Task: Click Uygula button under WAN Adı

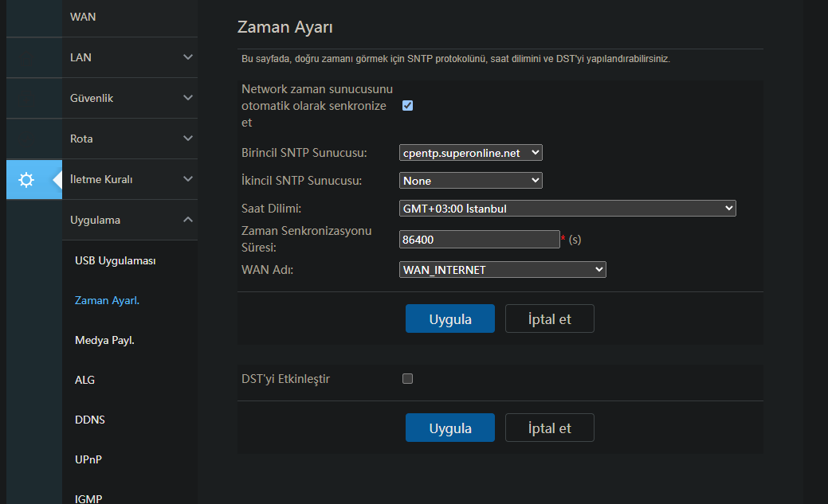Action: coord(450,318)
